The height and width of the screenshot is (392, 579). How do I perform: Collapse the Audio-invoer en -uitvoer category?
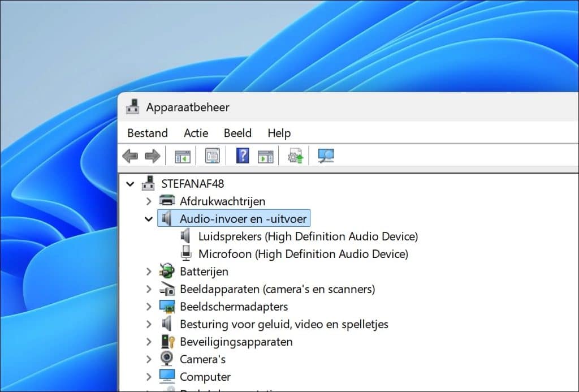click(x=149, y=218)
